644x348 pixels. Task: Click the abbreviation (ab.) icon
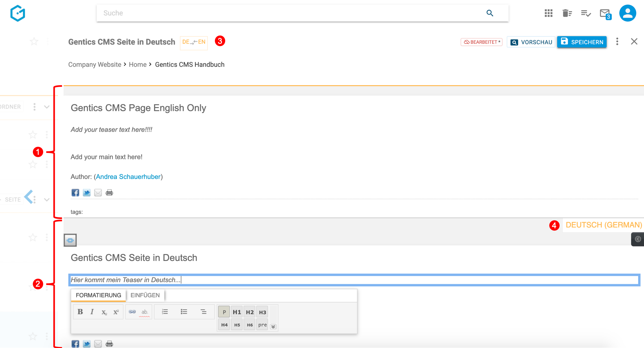145,312
